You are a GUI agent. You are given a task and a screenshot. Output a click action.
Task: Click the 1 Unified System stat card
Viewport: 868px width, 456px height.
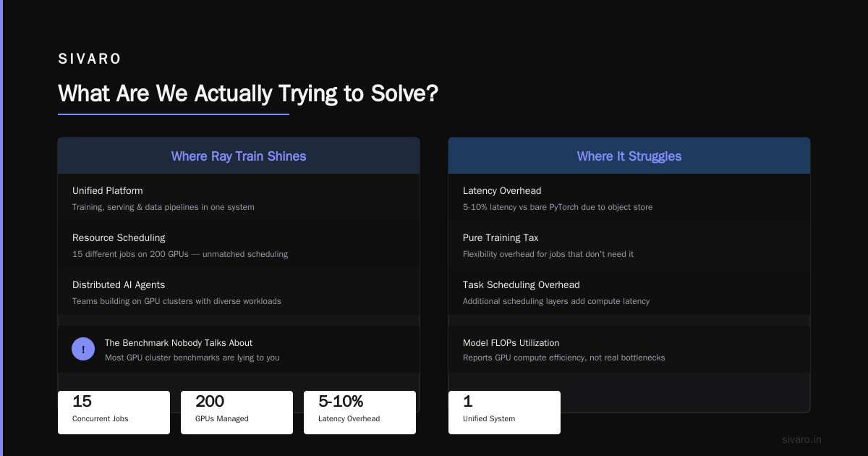click(504, 413)
